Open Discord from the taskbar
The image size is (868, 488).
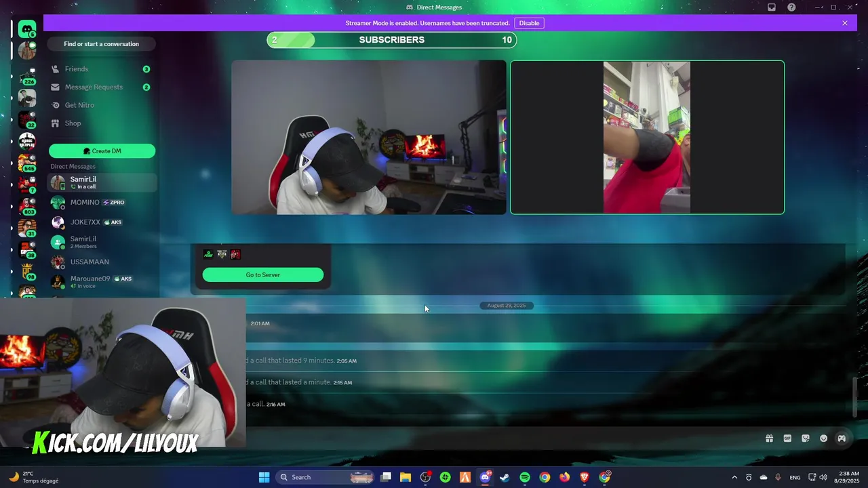coord(485,477)
